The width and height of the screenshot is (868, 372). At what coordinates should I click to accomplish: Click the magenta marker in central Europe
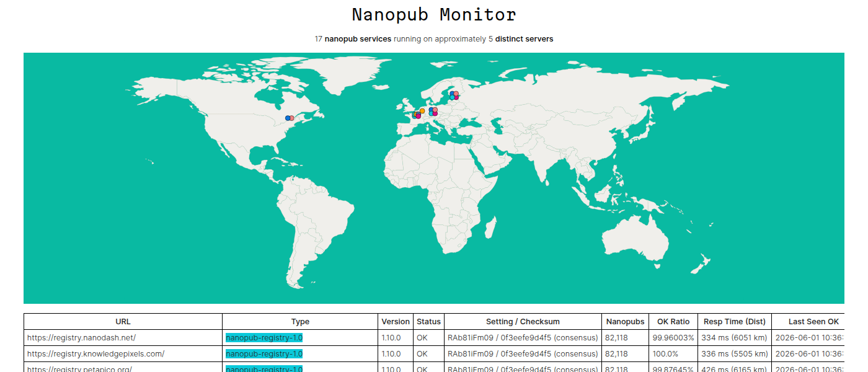[435, 113]
